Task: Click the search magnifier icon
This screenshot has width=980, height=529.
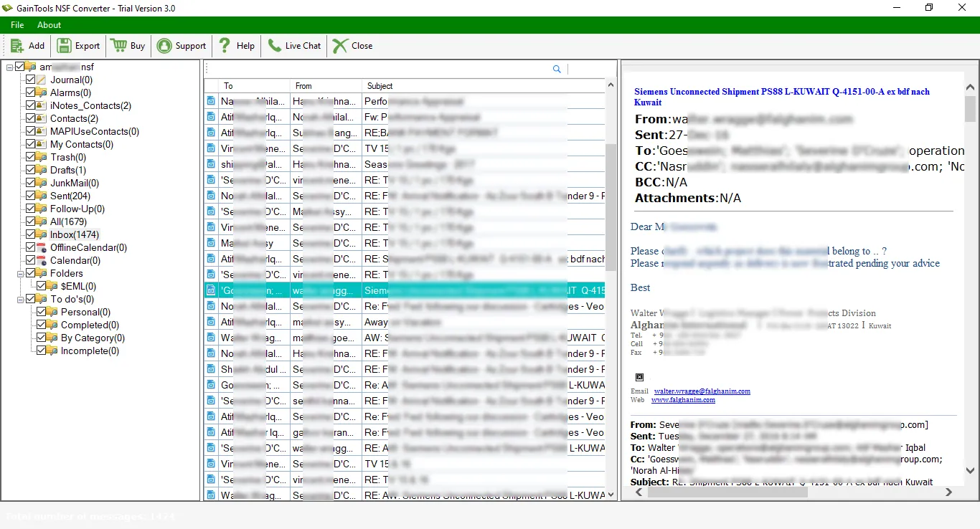Action: [x=557, y=69]
